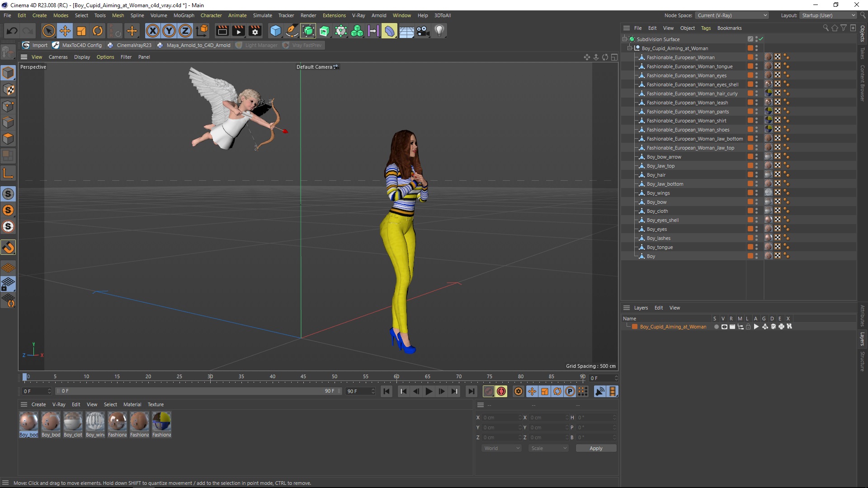
Task: Click the Record Active Objects button
Action: (488, 391)
